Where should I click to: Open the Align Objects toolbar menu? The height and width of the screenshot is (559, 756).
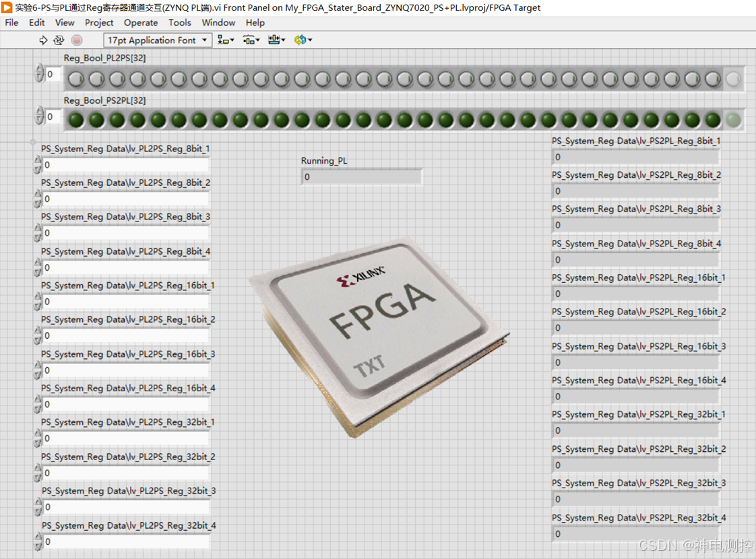coord(226,40)
